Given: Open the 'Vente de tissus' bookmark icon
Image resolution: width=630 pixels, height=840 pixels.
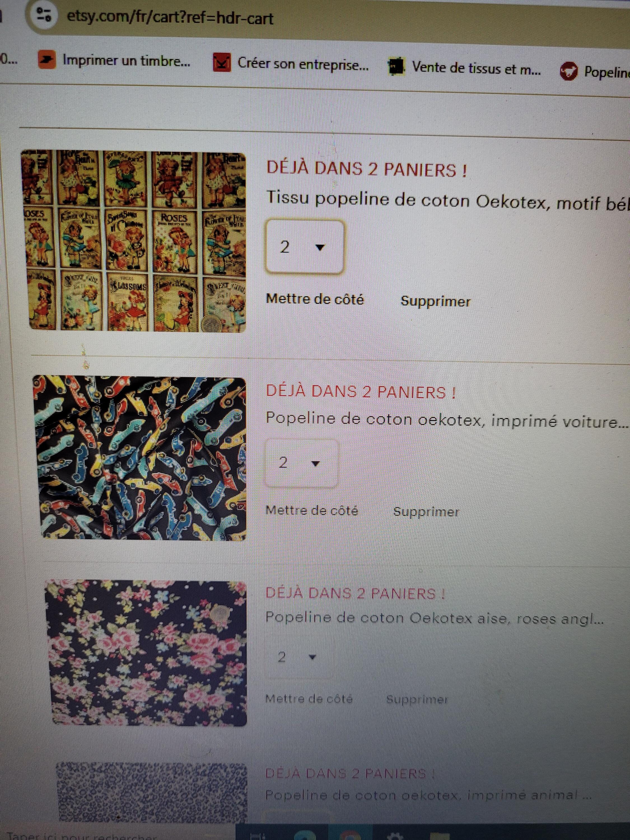Looking at the screenshot, I should (396, 66).
